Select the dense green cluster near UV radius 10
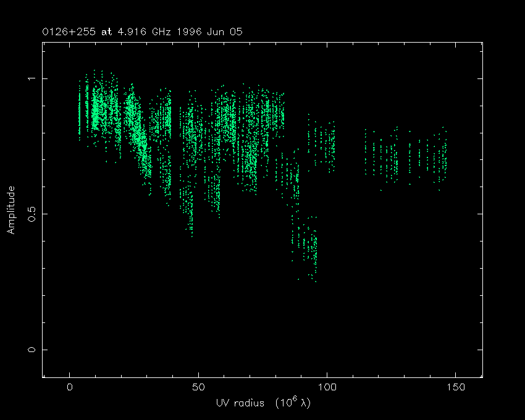Image resolution: width=525 pixels, height=420 pixels. coord(96,111)
